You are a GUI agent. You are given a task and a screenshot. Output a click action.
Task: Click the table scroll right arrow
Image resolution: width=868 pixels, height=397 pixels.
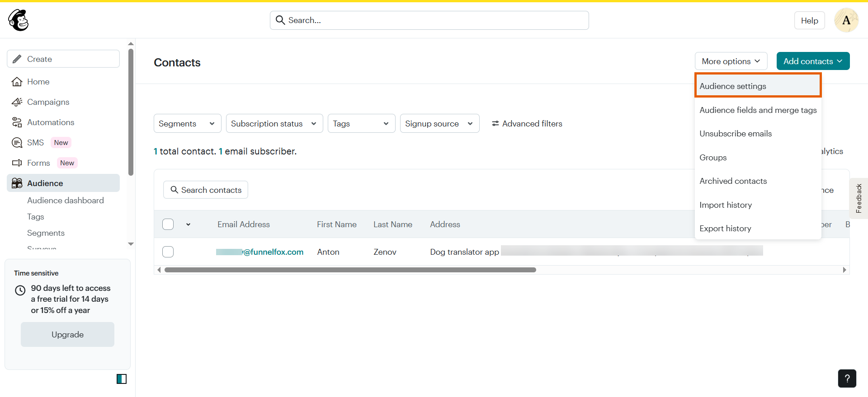click(x=844, y=270)
